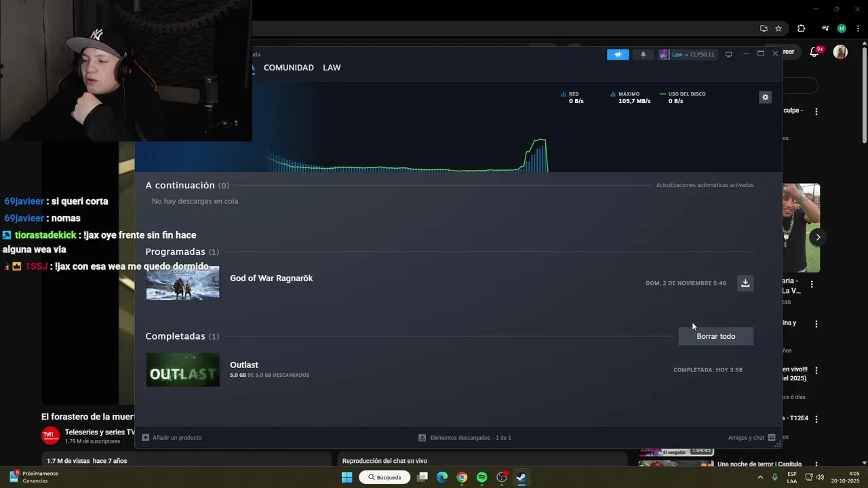The image size is (868, 488).
Task: Advance YouTube shelf with next arrow
Action: [x=818, y=237]
